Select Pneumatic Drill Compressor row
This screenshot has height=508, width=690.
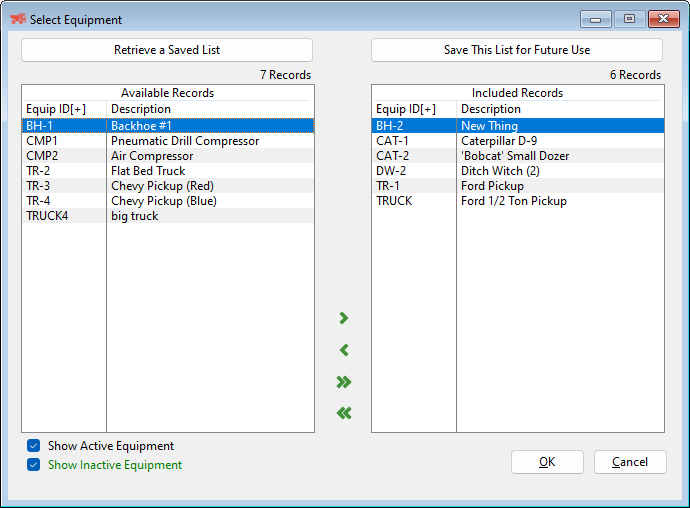pos(185,141)
